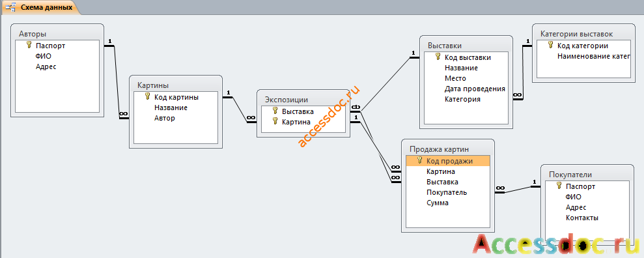Click the key icon beside Выставка in Экспозиции
644x258 pixels.
[x=275, y=111]
